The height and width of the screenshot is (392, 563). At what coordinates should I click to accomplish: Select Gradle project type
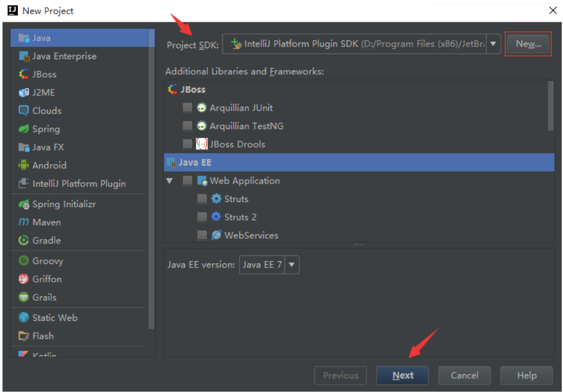tap(80, 240)
